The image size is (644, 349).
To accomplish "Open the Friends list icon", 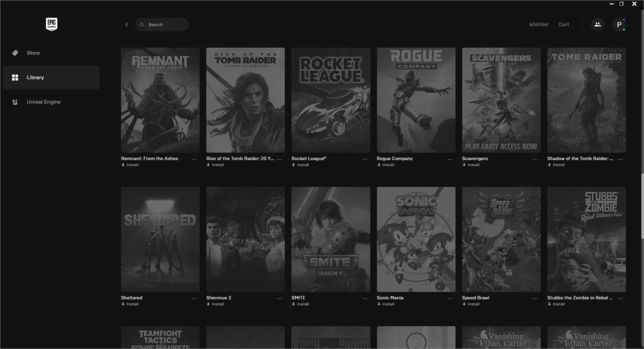I will coord(598,24).
